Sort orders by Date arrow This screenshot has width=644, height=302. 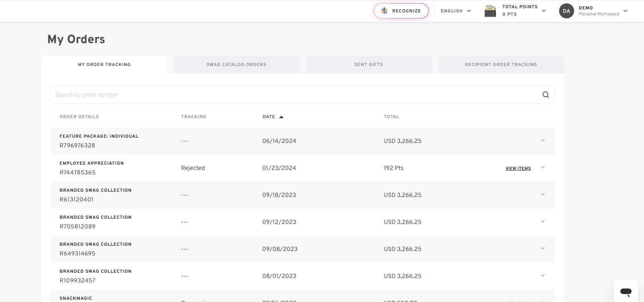[x=281, y=117]
